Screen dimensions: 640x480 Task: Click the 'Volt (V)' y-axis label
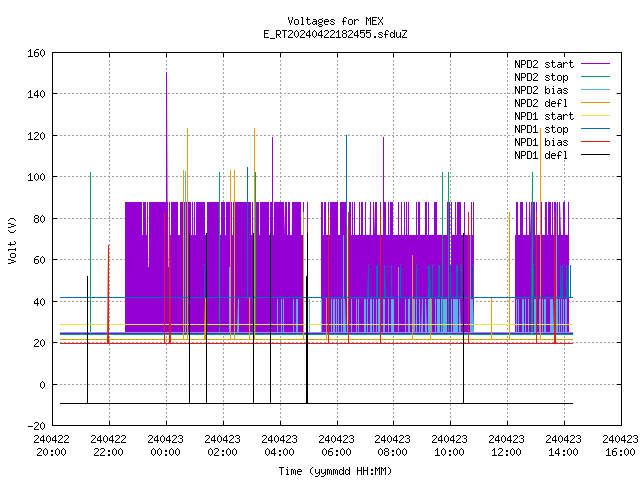point(12,240)
